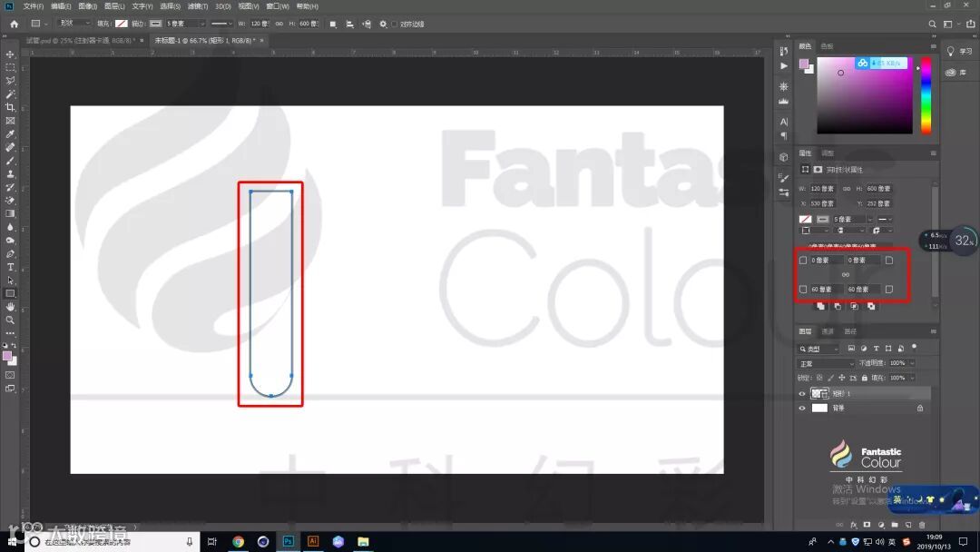Select the Lasso tool
Image resolution: width=980 pixels, height=552 pixels.
point(10,81)
